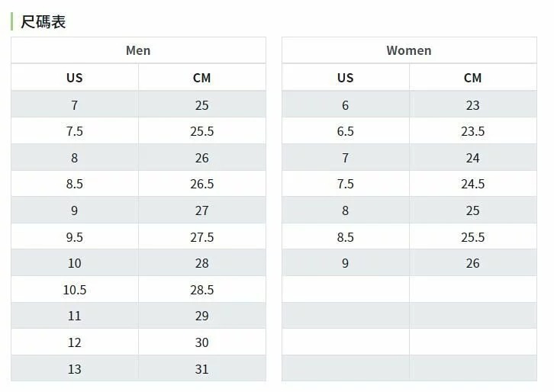Viewport: 554px width, 392px height.
Task: Click the Men US column header
Action: coord(74,78)
